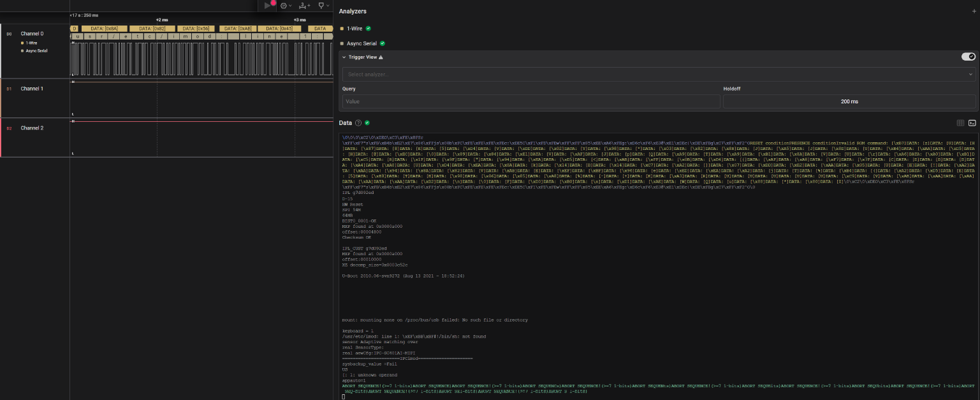Screen dimensions: 980x400
Task: Click the 'appauto=1' terminal line
Action: point(353,380)
